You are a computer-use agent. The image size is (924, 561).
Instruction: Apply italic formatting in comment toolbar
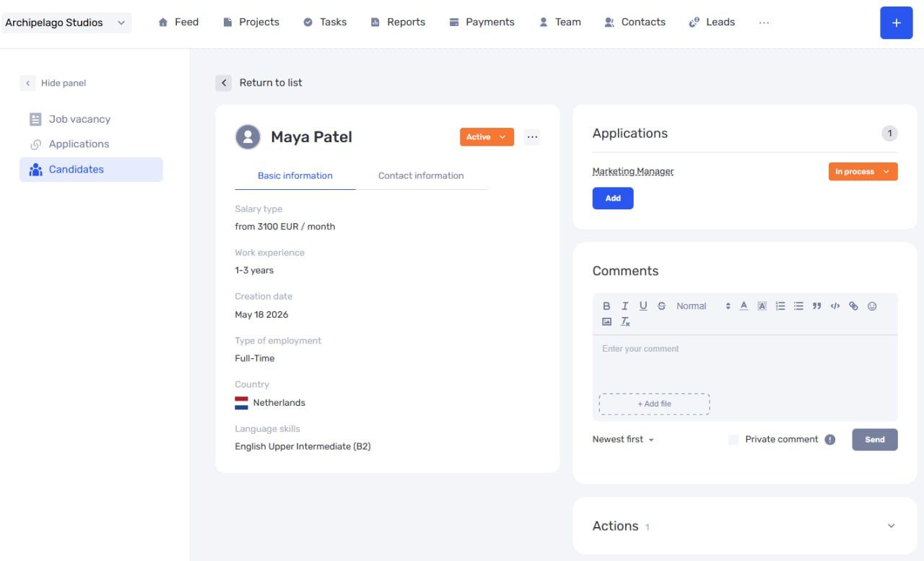[625, 306]
